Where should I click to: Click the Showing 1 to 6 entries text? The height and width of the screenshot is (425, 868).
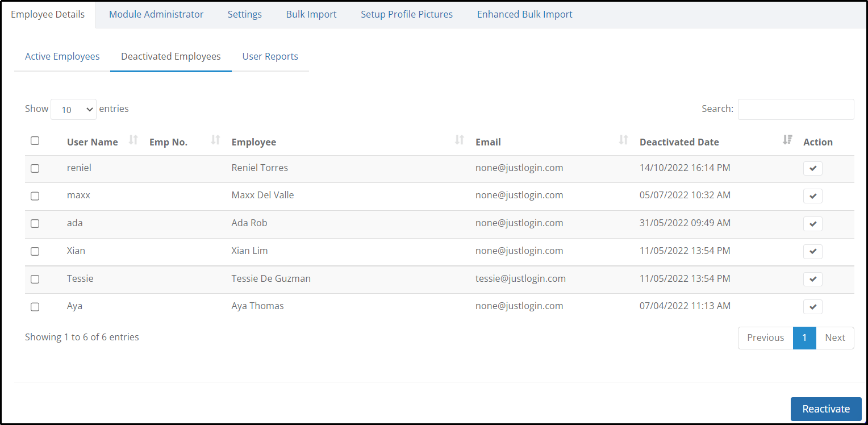point(82,337)
